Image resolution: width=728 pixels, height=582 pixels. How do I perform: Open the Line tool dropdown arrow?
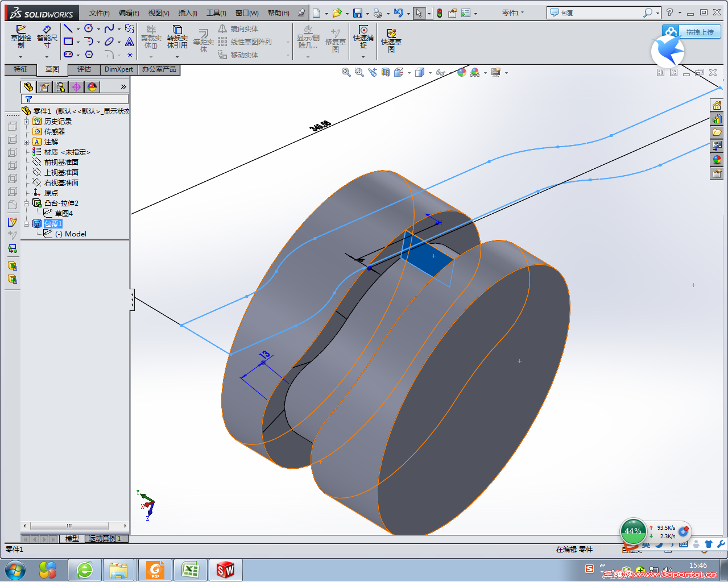point(78,29)
